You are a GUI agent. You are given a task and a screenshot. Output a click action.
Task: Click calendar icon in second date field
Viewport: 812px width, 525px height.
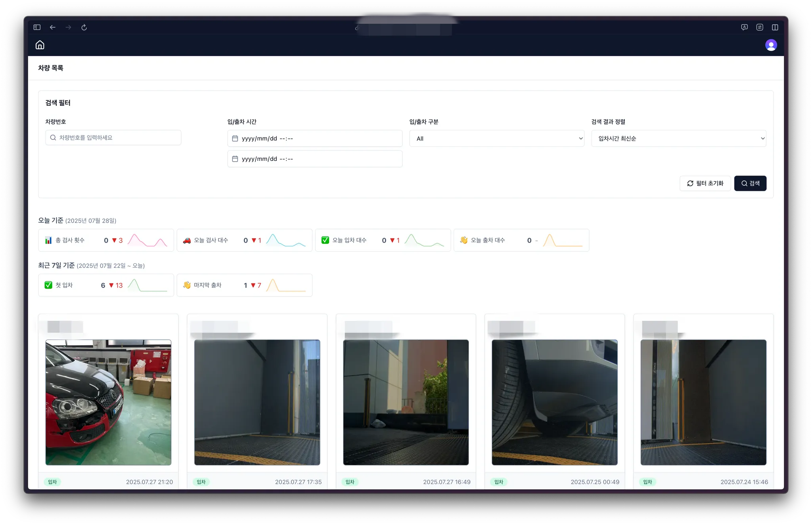pyautogui.click(x=235, y=159)
